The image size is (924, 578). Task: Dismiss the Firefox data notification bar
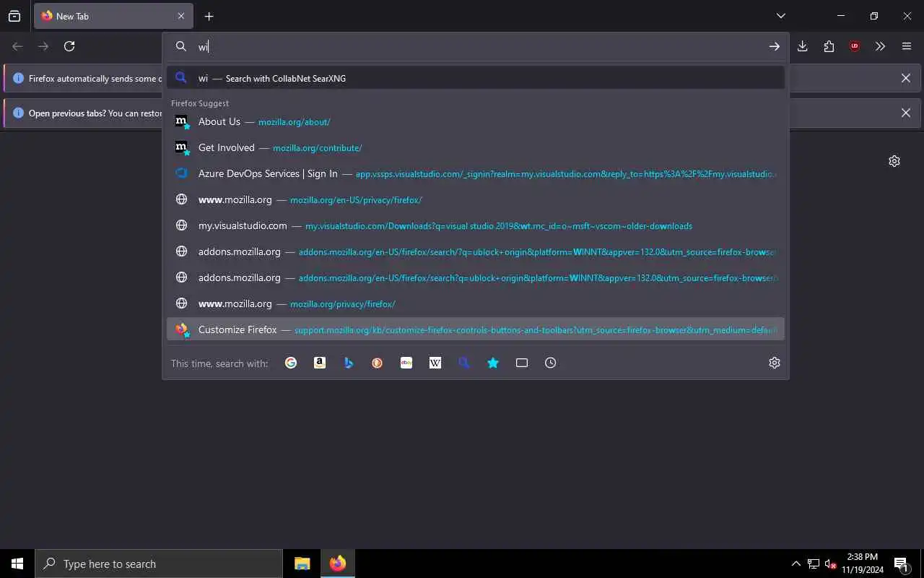906,78
